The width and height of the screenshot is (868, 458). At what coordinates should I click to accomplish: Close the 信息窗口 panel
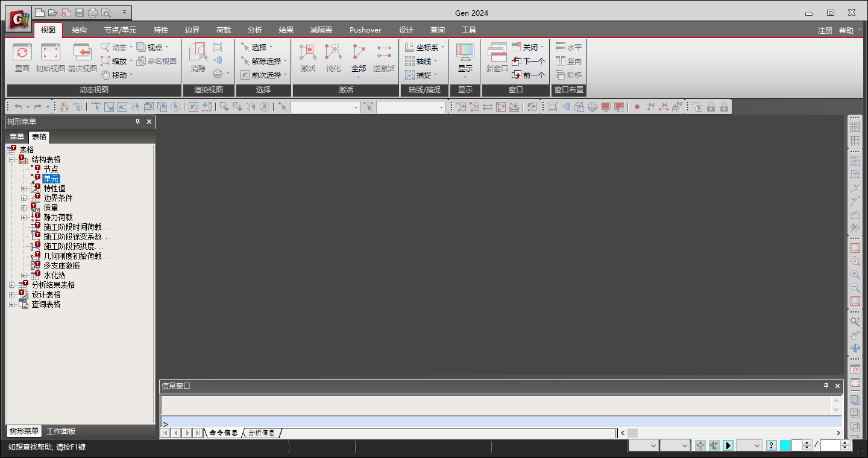tap(838, 386)
